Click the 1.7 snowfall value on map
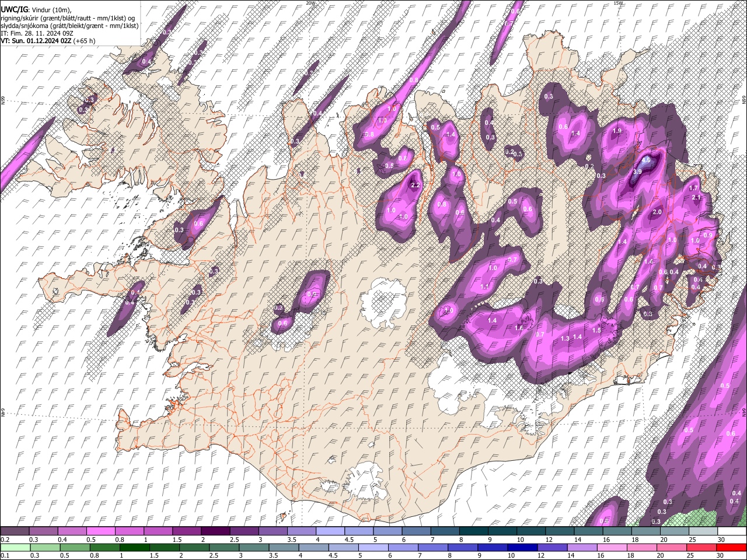Viewport: 747px width, 560px height. (694, 188)
